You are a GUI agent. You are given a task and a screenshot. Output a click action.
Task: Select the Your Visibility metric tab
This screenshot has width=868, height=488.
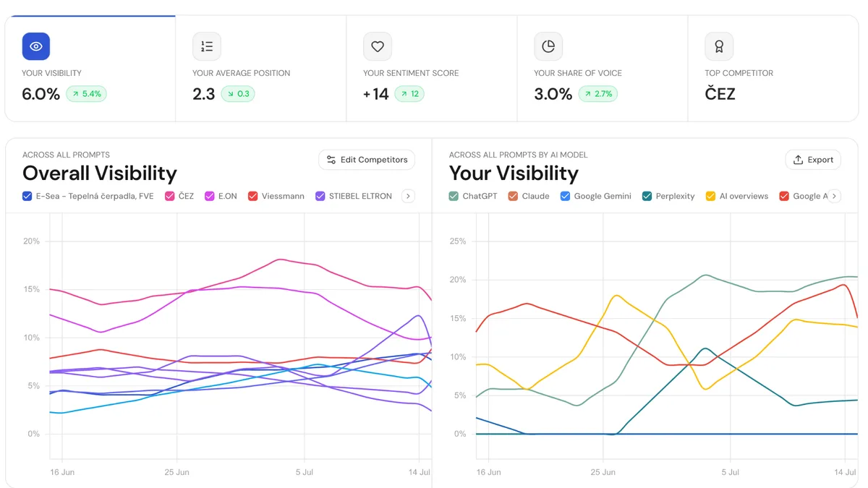point(90,69)
